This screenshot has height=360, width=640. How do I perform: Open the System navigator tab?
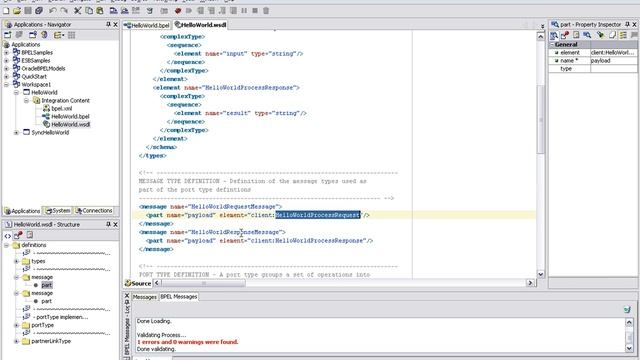tap(58, 211)
